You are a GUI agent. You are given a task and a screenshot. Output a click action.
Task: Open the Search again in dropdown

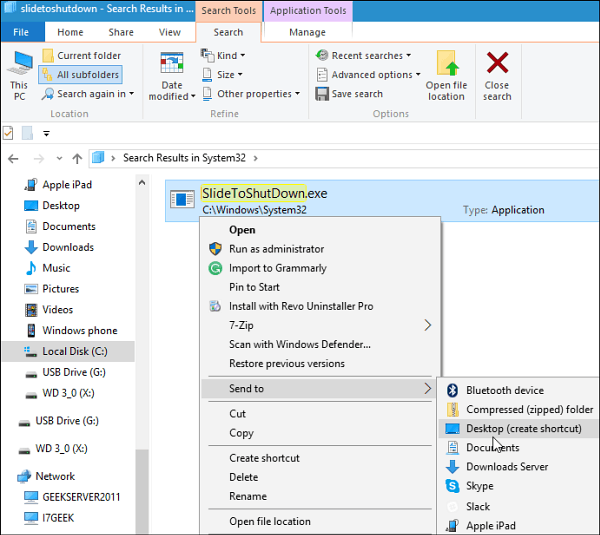point(88,94)
